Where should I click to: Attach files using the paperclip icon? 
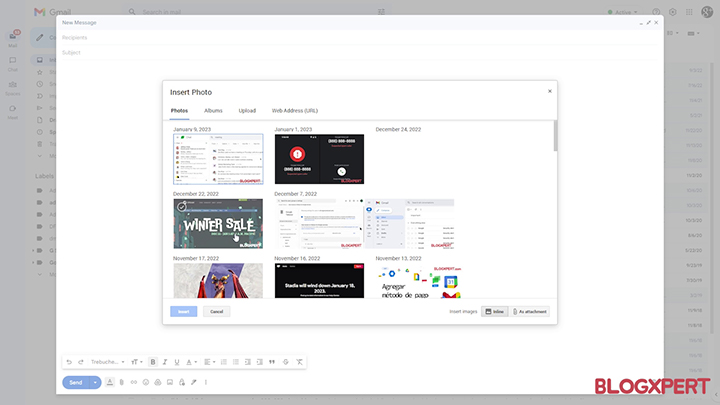tap(122, 382)
